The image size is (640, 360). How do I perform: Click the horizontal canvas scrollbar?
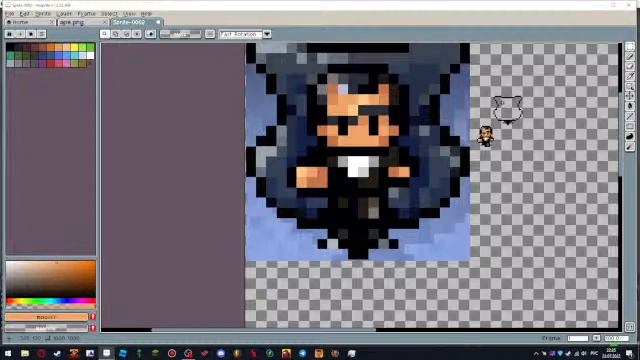pos(264,330)
